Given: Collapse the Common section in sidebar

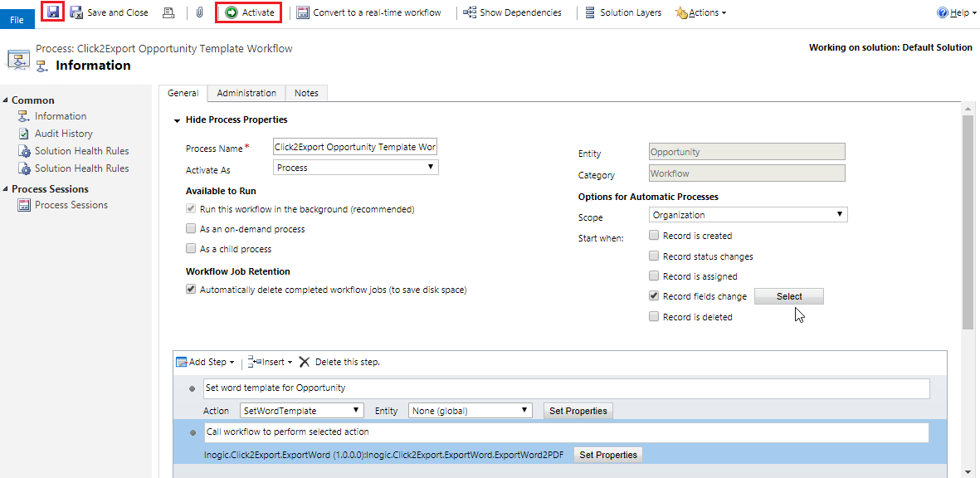Looking at the screenshot, I should pyautogui.click(x=6, y=100).
